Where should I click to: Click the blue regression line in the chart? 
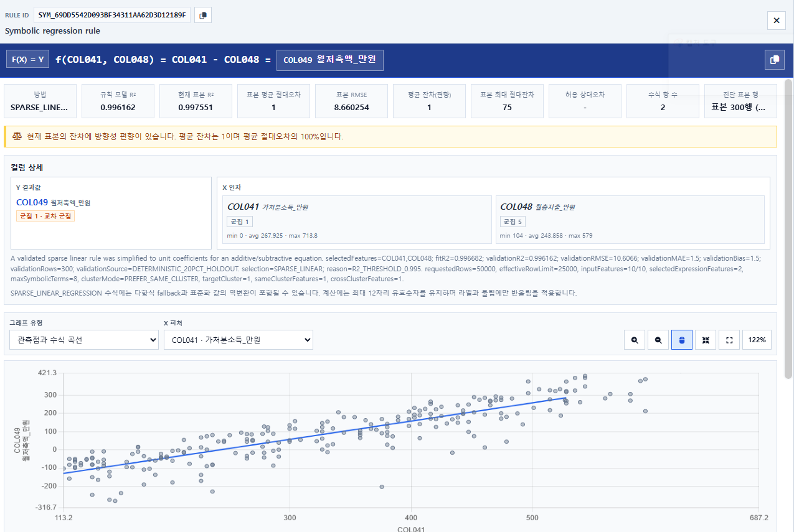(x=314, y=436)
